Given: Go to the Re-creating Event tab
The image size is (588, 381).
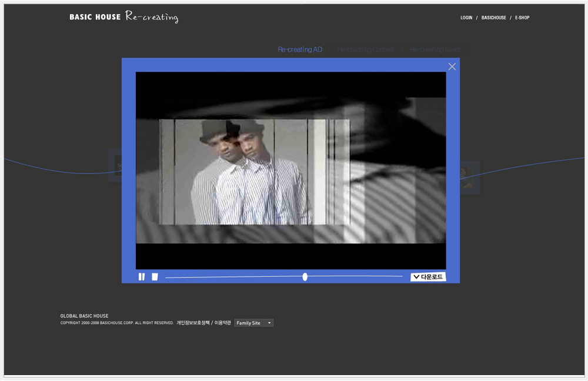Looking at the screenshot, I should pos(435,50).
